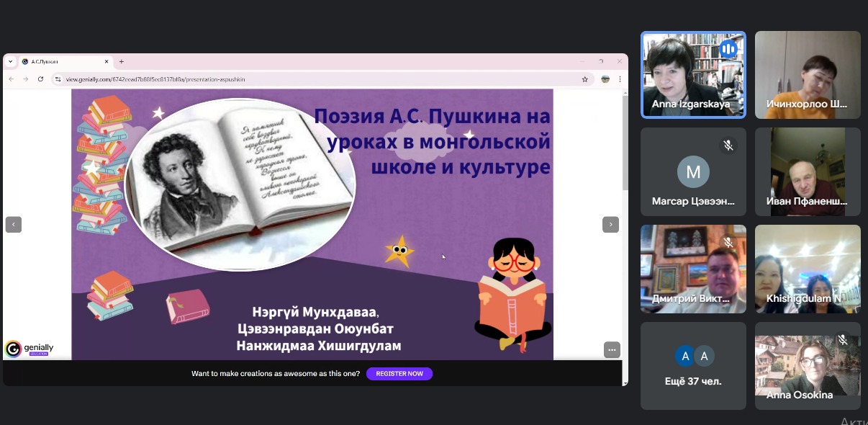Image resolution: width=868 pixels, height=425 pixels.
Task: Open the tab search dropdown arrow
Action: tap(11, 62)
